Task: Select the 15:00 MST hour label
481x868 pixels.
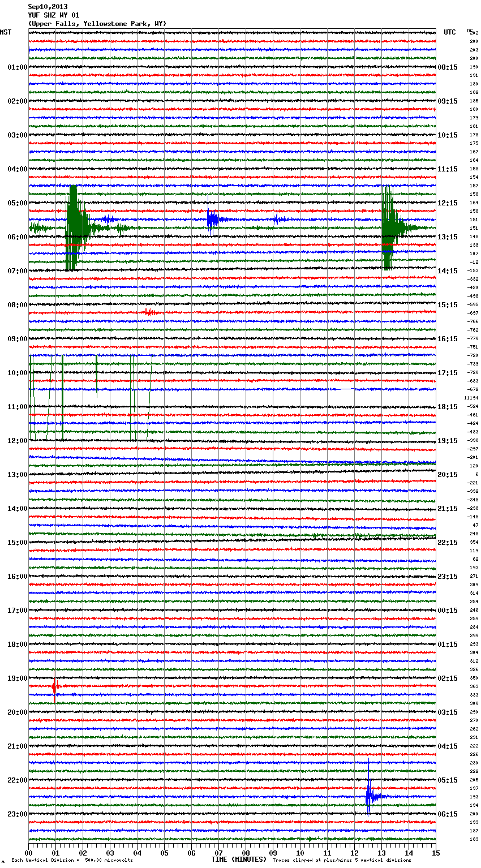Action: click(18, 543)
